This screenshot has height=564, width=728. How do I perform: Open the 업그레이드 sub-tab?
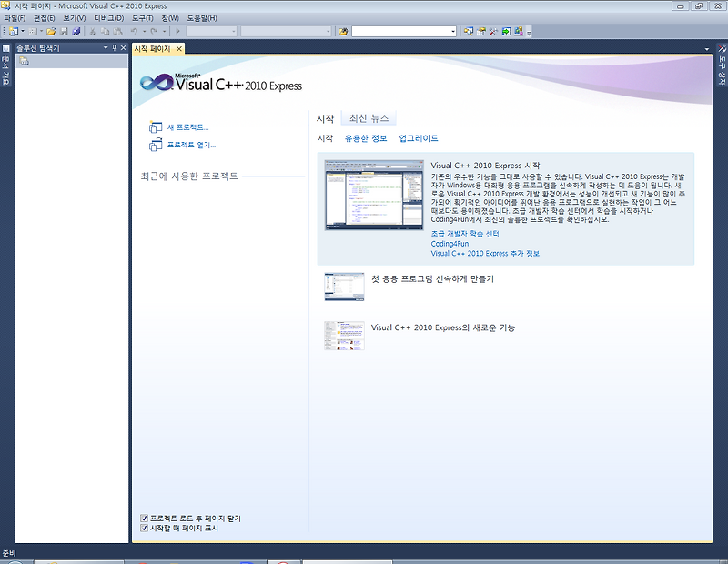pos(419,138)
